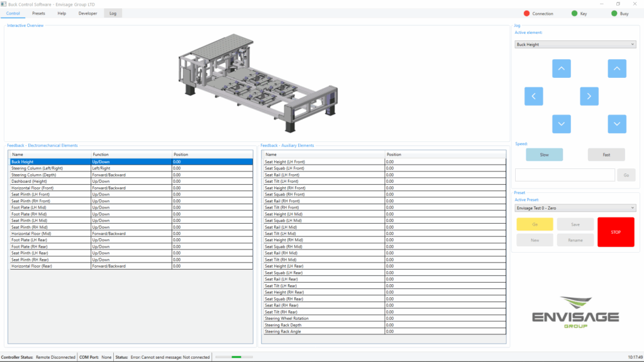Switch jog speed to Fast
This screenshot has width=644, height=362.
coord(606,154)
